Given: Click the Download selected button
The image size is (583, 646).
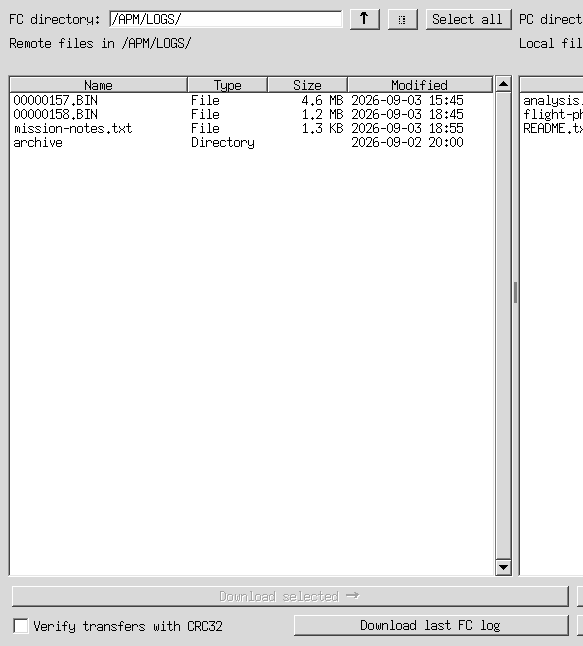Looking at the screenshot, I should pyautogui.click(x=290, y=596).
